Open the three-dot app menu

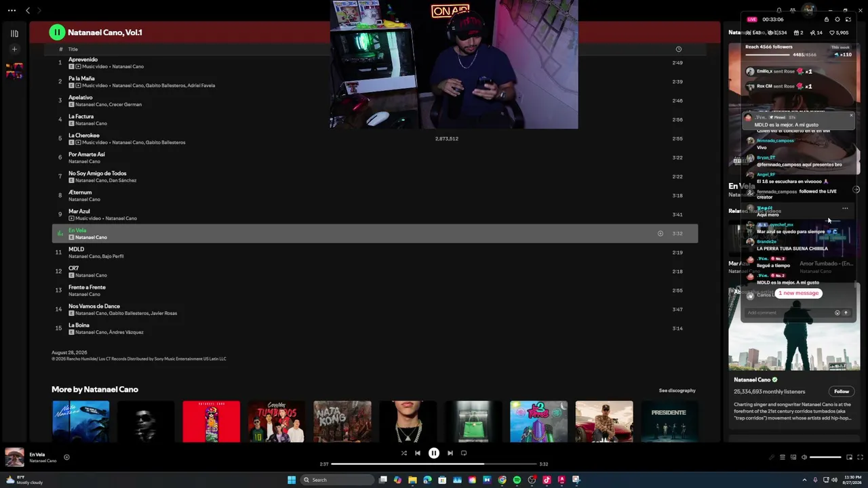pos(12,10)
